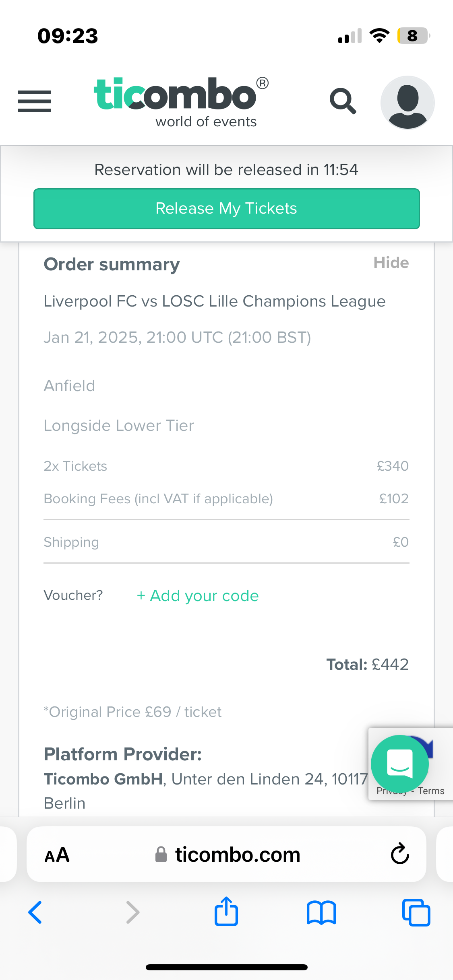453x980 pixels.
Task: Tap the battery indicator
Action: click(x=414, y=36)
